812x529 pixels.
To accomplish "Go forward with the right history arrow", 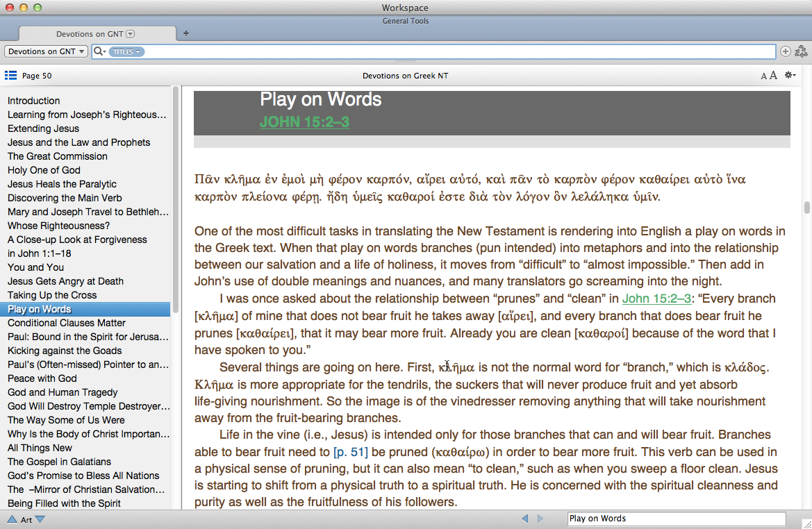I will click(540, 519).
